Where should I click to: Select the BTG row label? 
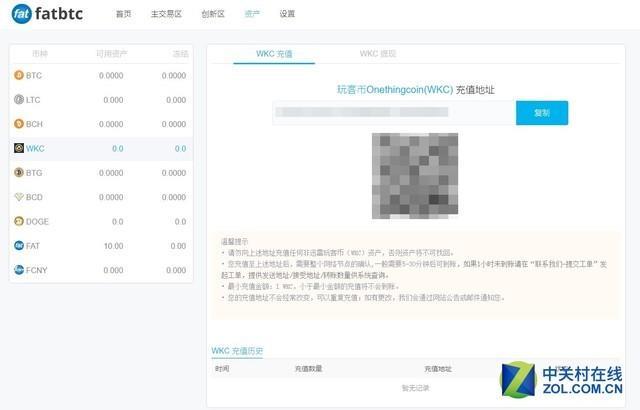tap(34, 173)
